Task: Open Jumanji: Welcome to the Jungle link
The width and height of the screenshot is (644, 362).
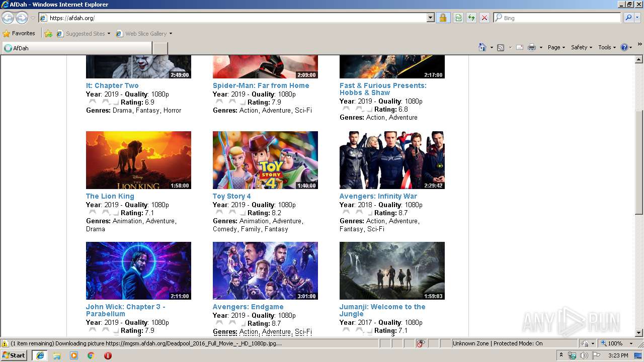Action: click(382, 310)
